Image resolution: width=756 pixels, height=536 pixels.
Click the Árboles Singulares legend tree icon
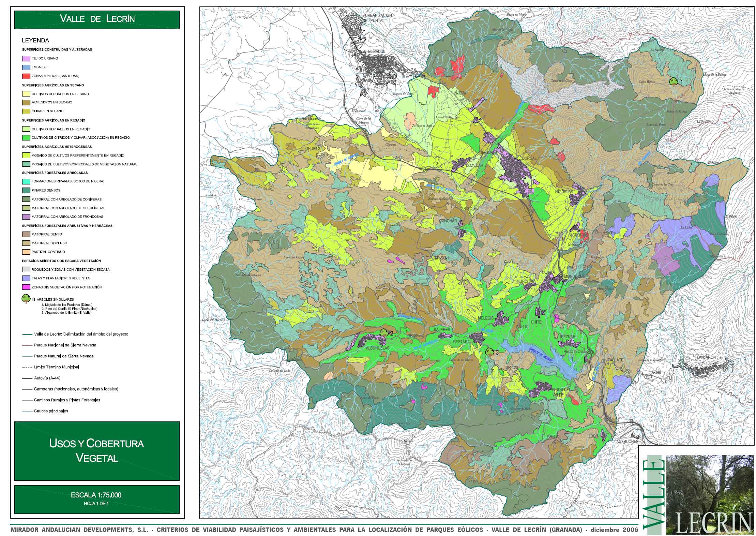point(26,299)
